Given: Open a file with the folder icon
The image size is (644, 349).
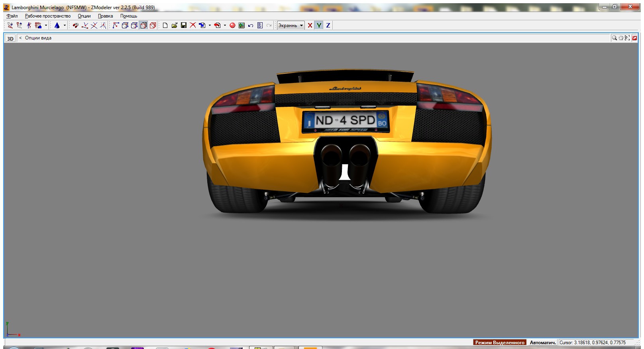Looking at the screenshot, I should coord(174,25).
